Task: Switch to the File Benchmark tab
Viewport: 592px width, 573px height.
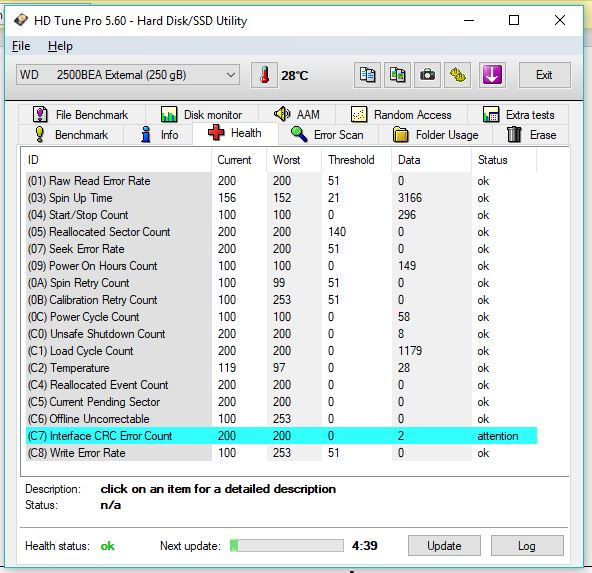Action: [x=82, y=114]
